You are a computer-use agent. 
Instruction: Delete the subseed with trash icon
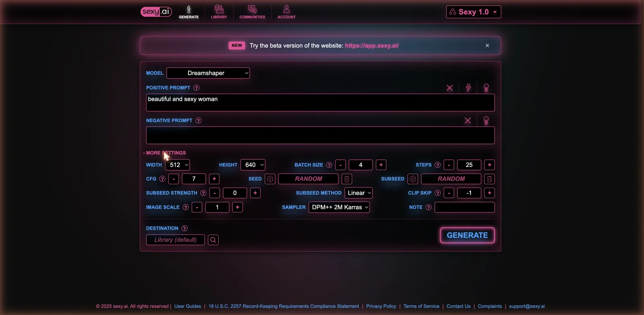489,179
